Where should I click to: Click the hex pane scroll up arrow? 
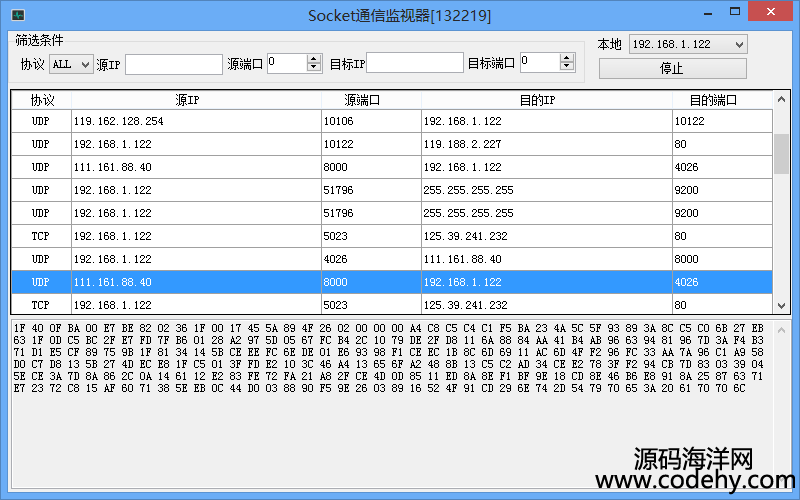(781, 330)
